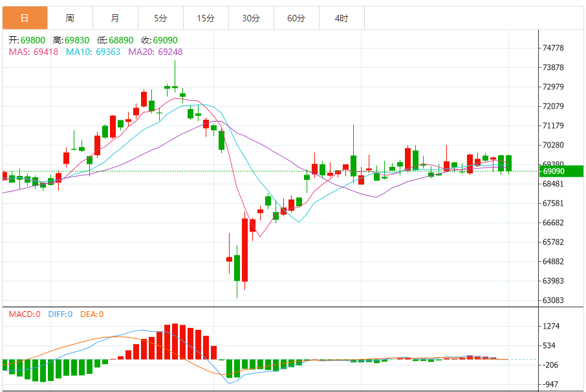Click the 66682 price axis label
This screenshot has width=586, height=392.
tap(553, 223)
